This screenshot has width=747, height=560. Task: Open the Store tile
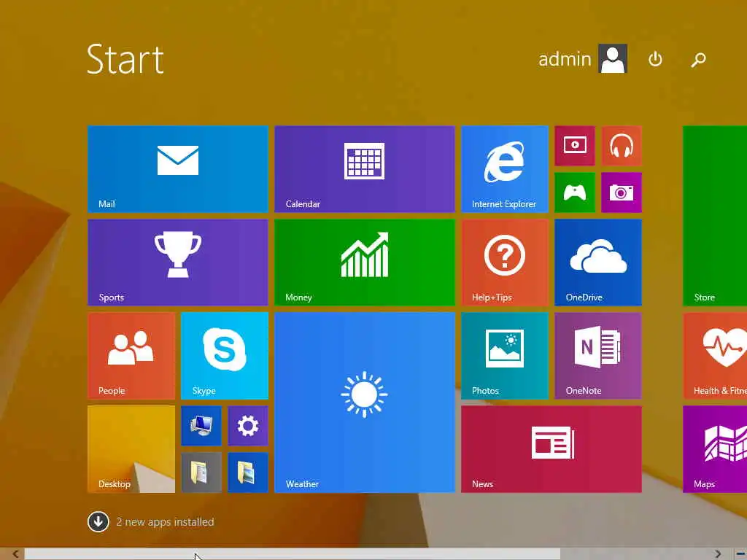tap(715, 216)
